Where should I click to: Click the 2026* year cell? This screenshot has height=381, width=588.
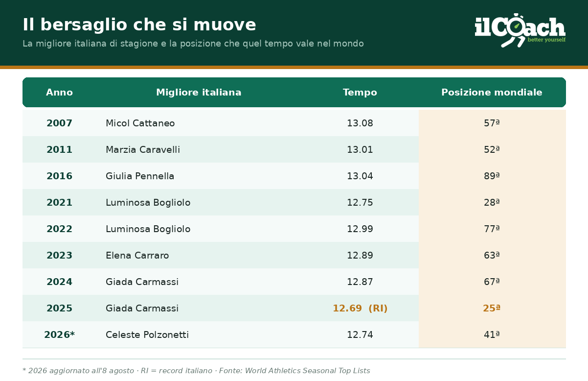point(59,335)
